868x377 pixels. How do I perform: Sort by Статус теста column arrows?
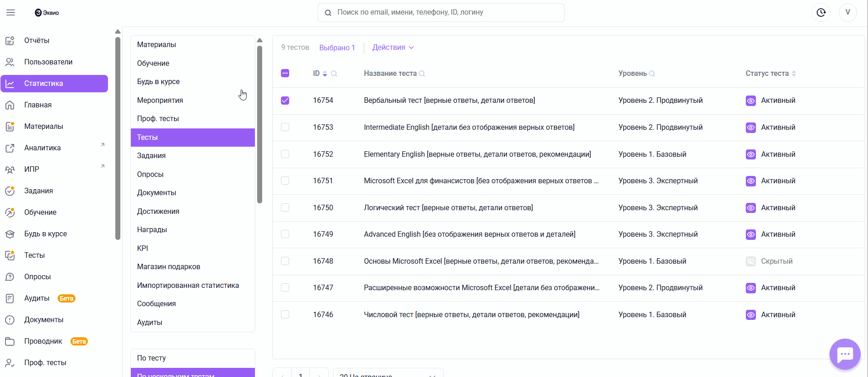point(794,74)
